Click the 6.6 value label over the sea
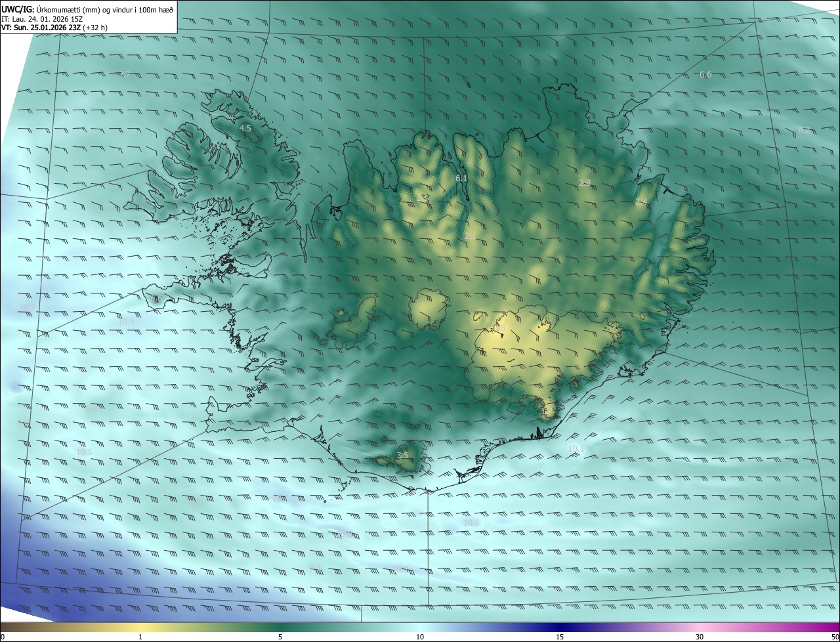This screenshot has width=840, height=642. tap(705, 75)
